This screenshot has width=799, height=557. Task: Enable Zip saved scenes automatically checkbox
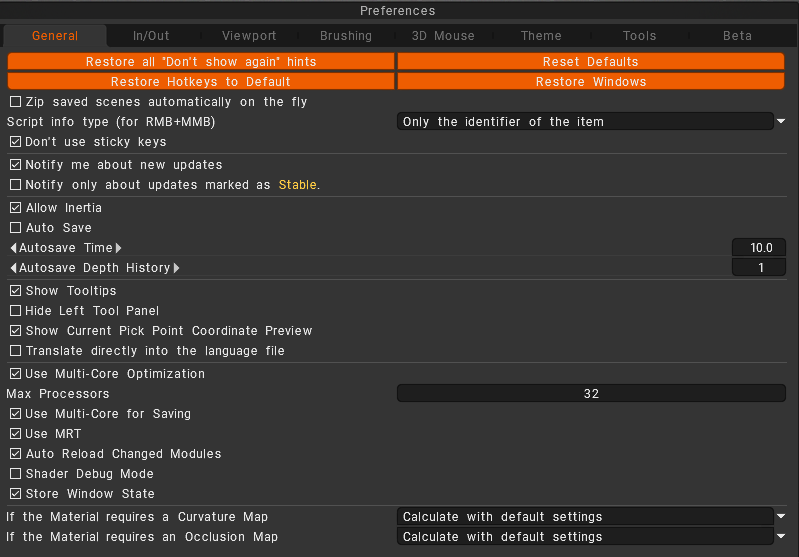pyautogui.click(x=15, y=102)
